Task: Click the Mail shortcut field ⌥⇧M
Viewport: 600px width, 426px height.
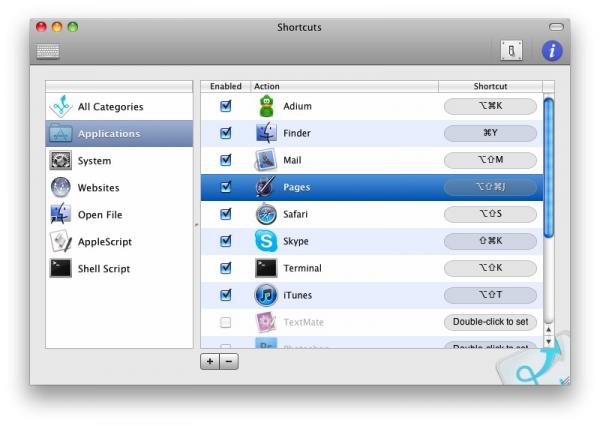Action: click(x=490, y=160)
